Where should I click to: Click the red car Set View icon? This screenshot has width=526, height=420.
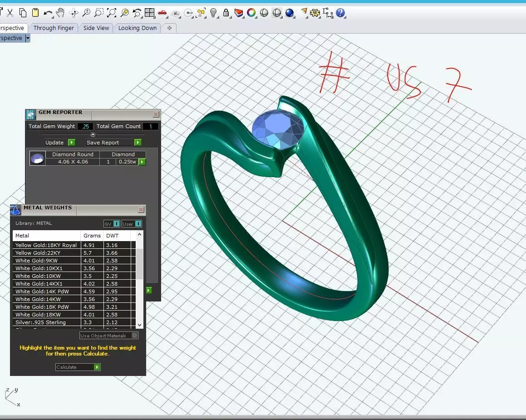tap(162, 13)
